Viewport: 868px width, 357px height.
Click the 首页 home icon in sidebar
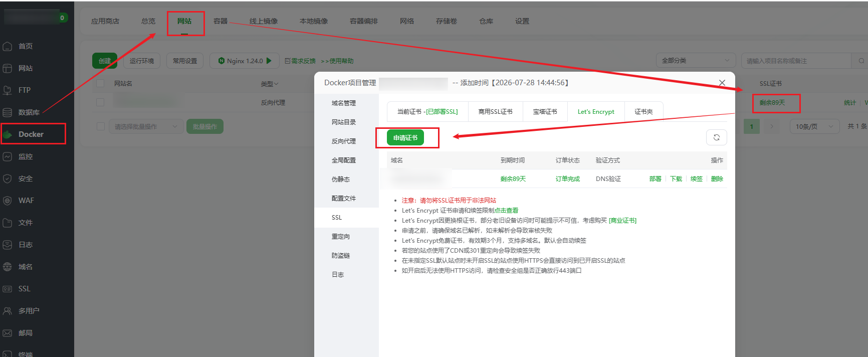[x=8, y=46]
